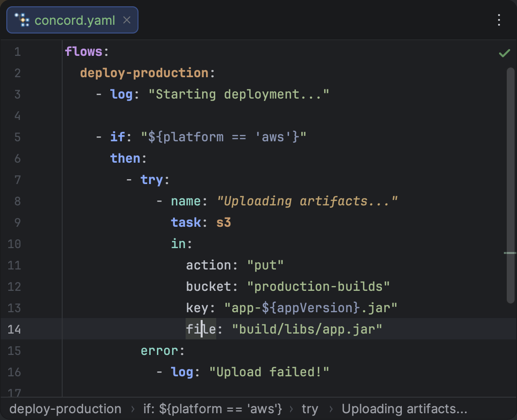Select the Uploading artifacts... breadcrumb
Image resolution: width=517 pixels, height=420 pixels.
[x=404, y=409]
